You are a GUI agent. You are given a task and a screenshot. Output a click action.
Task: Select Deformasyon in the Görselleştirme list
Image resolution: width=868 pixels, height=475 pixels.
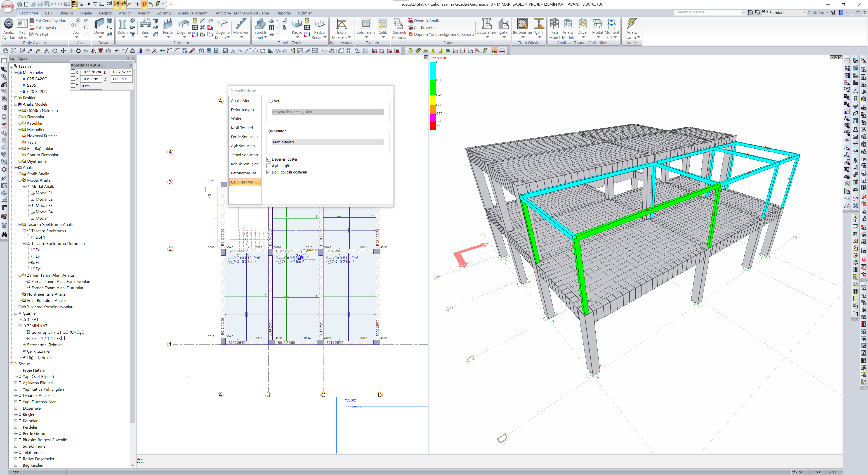[242, 110]
